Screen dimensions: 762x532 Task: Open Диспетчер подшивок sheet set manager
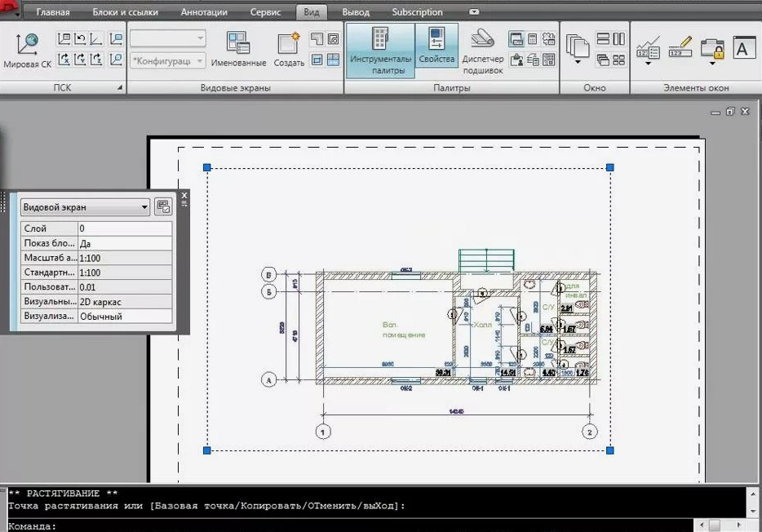point(482,51)
